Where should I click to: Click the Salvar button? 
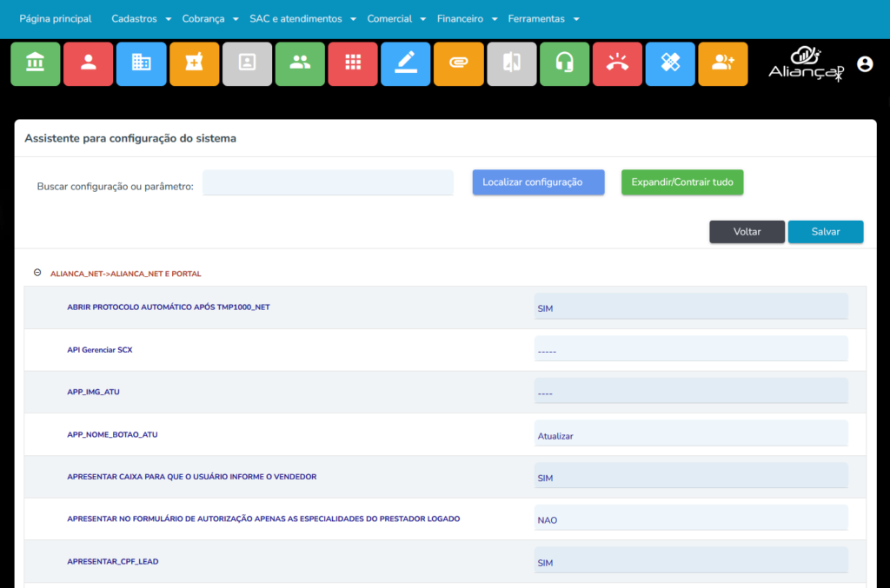[x=825, y=231]
